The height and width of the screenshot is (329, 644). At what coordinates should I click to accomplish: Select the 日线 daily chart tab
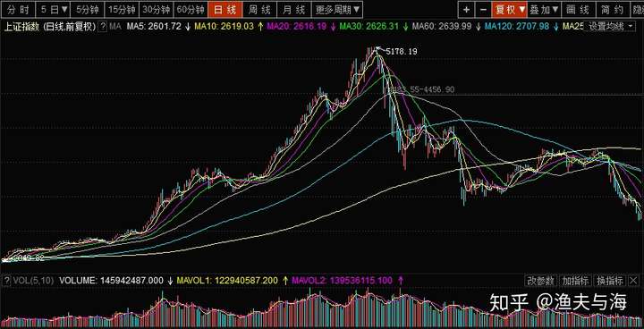pyautogui.click(x=225, y=9)
